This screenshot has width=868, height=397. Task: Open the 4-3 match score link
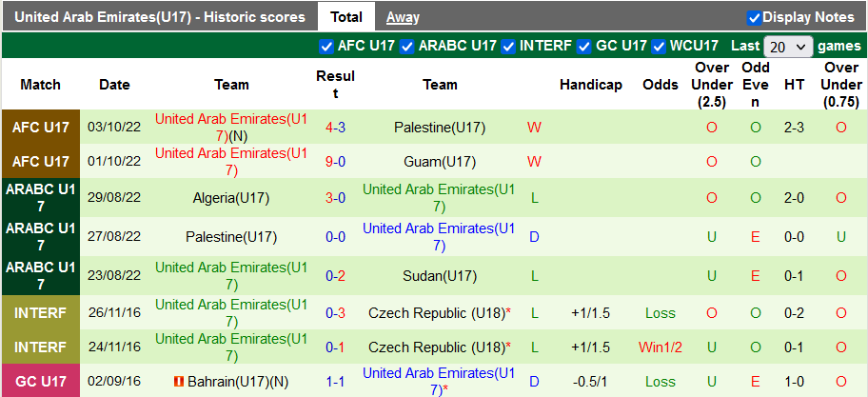click(335, 127)
